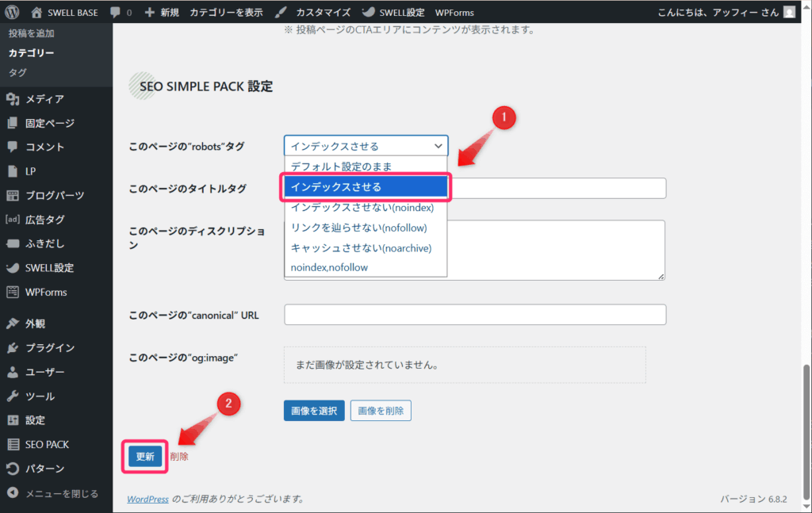Image resolution: width=812 pixels, height=513 pixels.
Task: Click the 更新 button
Action: (x=145, y=456)
